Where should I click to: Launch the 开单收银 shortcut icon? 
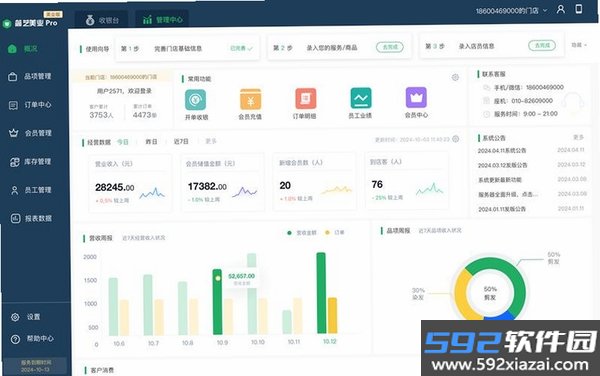pyautogui.click(x=196, y=100)
